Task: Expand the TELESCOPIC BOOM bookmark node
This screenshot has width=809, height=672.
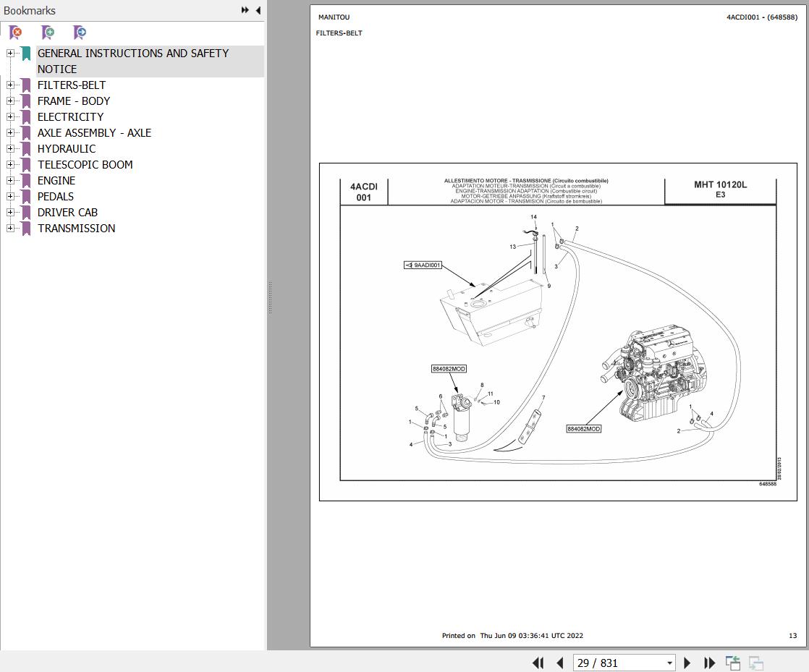Action: pos(10,164)
